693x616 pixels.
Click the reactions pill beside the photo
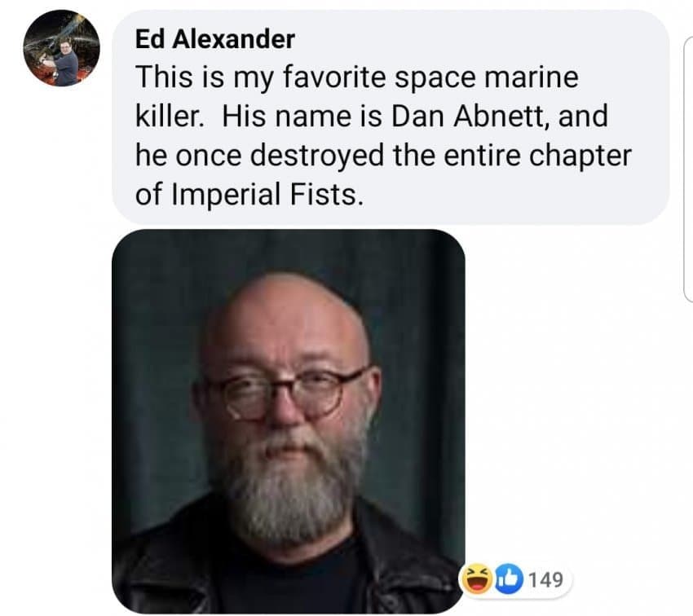[516, 579]
